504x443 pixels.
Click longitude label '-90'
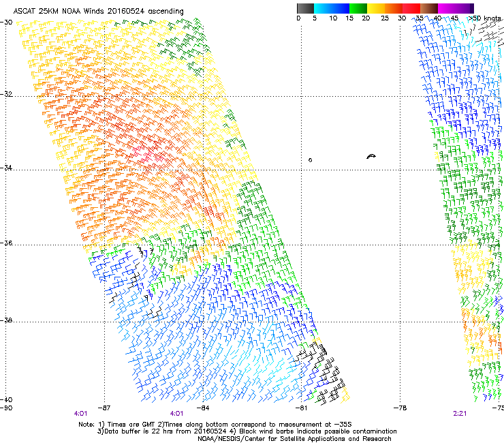pos(6,408)
